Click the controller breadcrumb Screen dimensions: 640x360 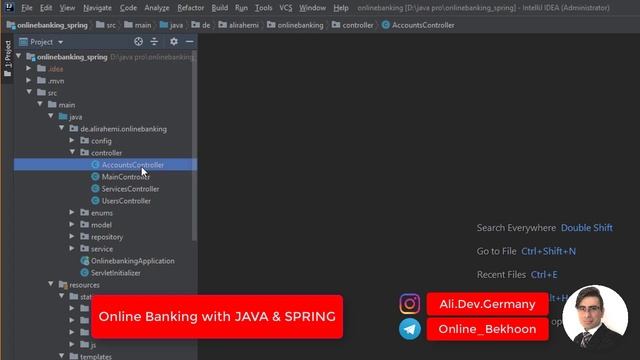pyautogui.click(x=353, y=25)
